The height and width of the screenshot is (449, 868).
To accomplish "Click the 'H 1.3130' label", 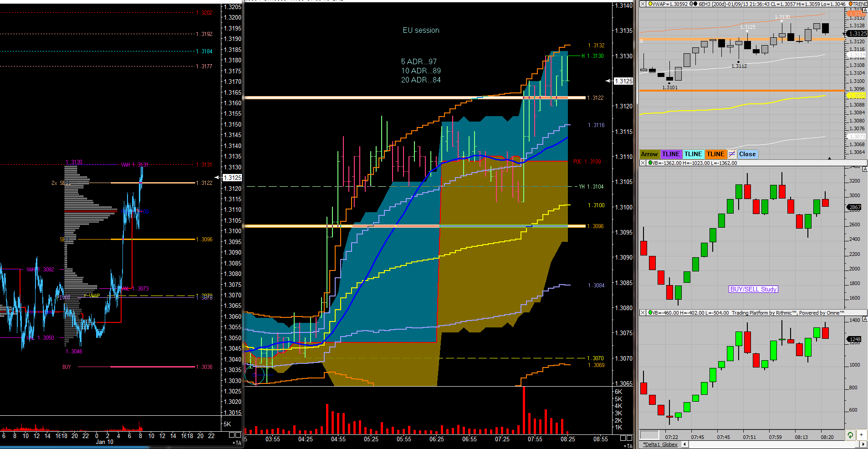I will tap(592, 56).
